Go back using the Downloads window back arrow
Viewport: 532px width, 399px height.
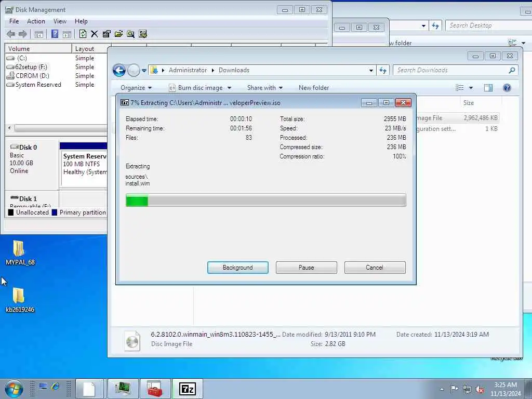tap(119, 70)
